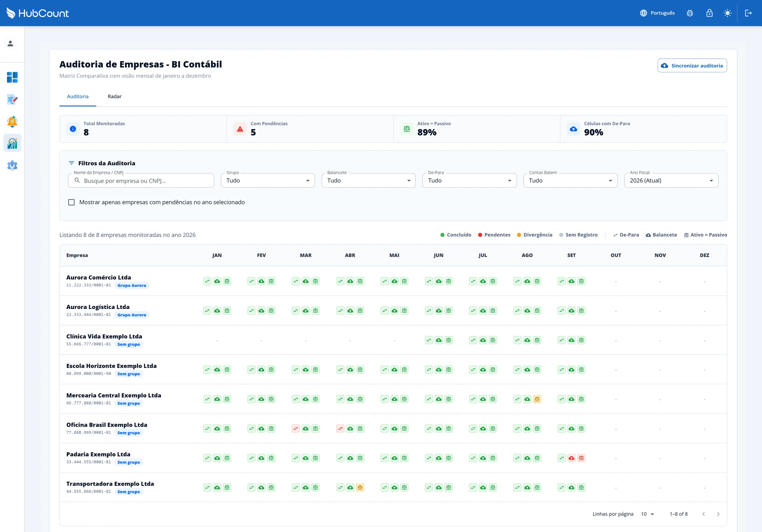The height and width of the screenshot is (532, 762).
Task: Click the Ativo = Passivo summary card
Action: (477, 129)
